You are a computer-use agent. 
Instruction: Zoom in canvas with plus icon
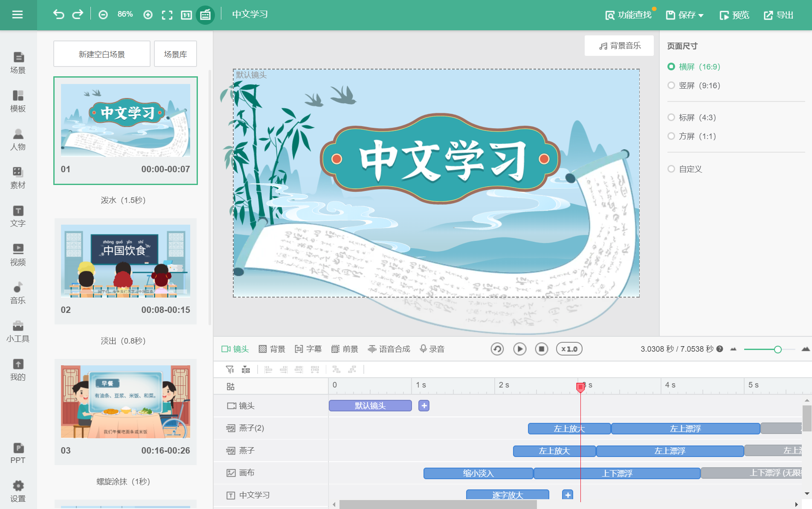[x=148, y=15]
